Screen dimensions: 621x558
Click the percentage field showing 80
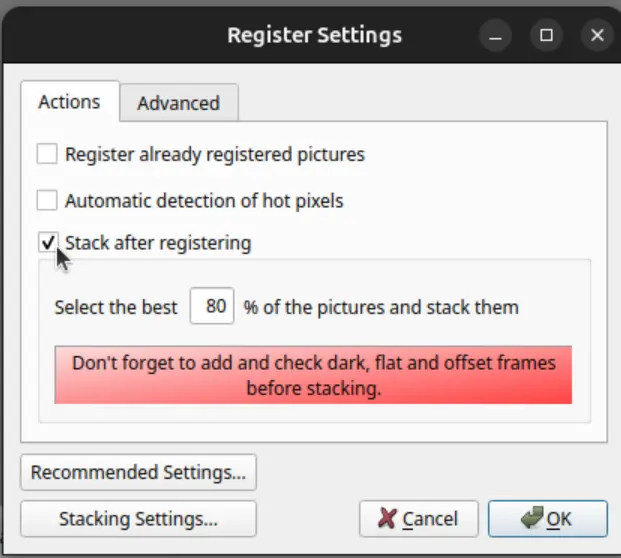pyautogui.click(x=212, y=307)
